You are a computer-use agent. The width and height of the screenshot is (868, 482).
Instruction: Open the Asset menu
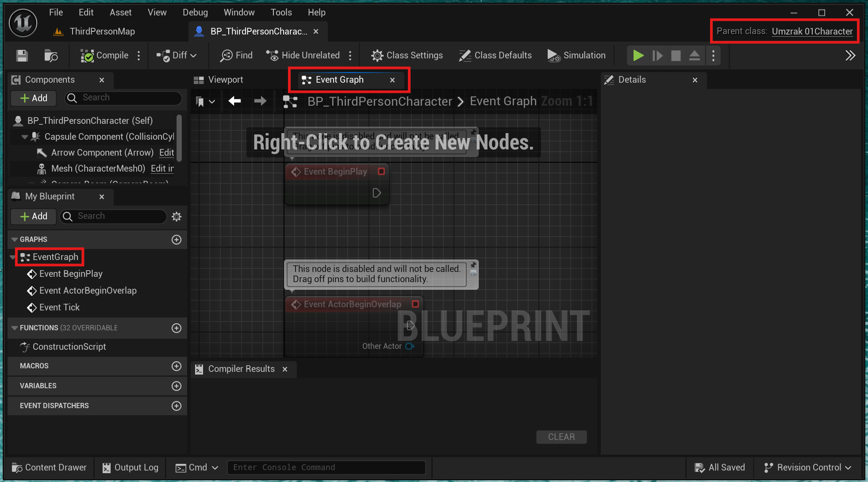(120, 12)
